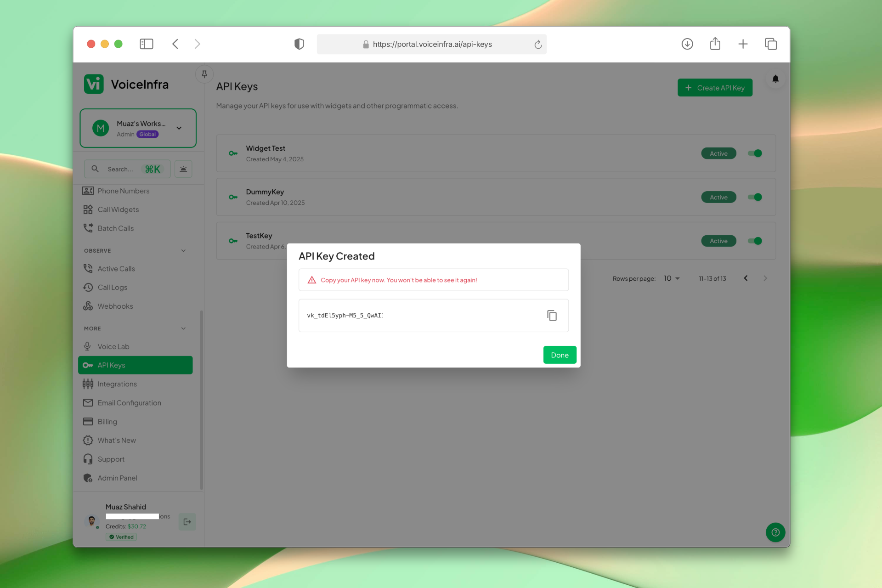
Task: Open Safari share menu
Action: point(715,44)
